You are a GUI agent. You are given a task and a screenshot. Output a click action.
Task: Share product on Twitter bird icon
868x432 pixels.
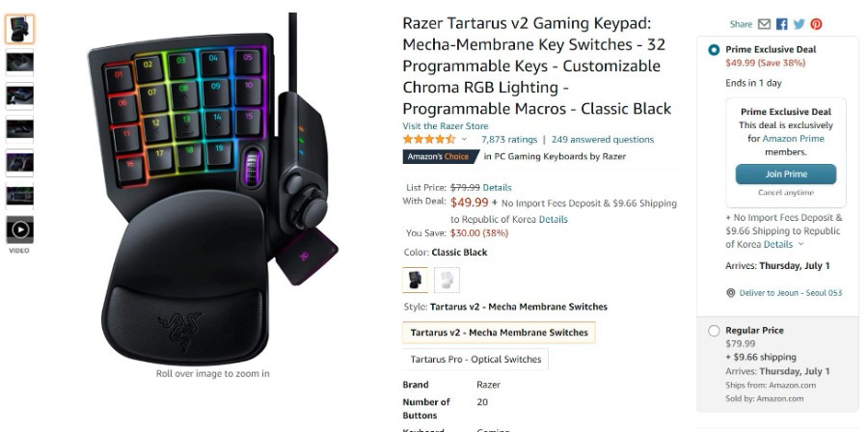(799, 24)
